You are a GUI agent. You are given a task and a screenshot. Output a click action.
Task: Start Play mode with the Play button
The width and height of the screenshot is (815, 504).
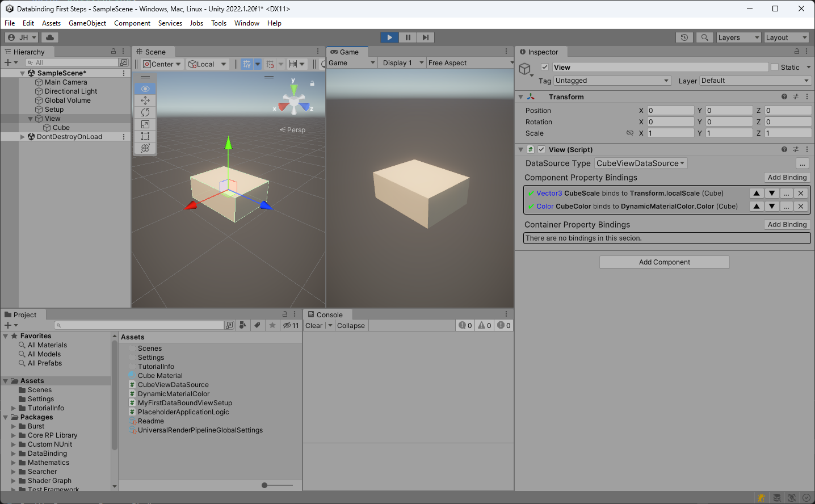pos(389,37)
